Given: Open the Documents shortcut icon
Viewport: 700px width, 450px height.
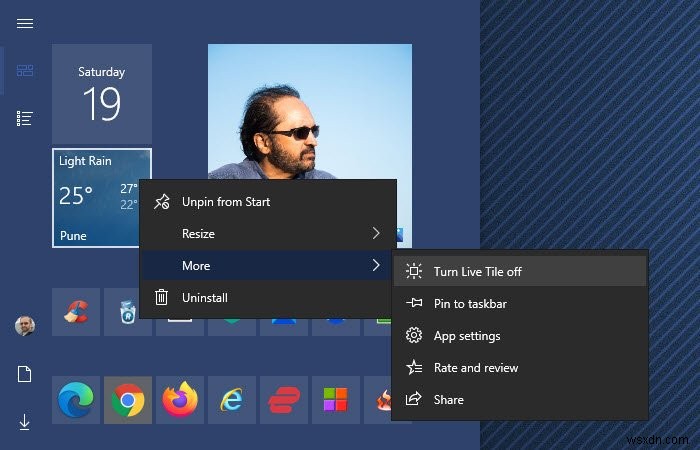Looking at the screenshot, I should tap(25, 374).
